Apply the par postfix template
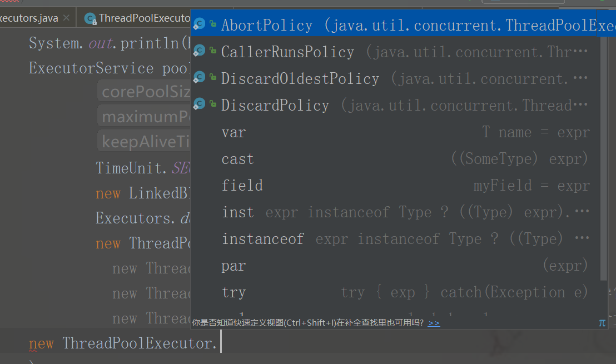The height and width of the screenshot is (364, 616). tap(396, 266)
